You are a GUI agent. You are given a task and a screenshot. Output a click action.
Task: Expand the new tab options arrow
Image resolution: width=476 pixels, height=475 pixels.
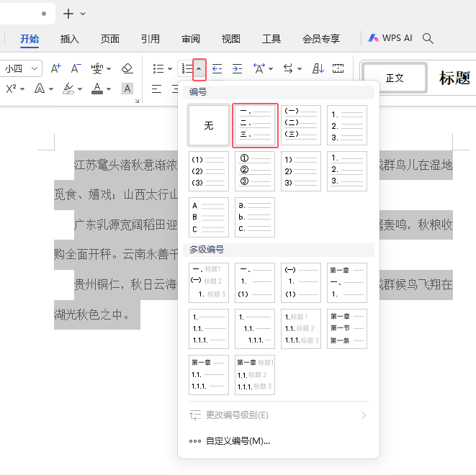[x=83, y=14]
